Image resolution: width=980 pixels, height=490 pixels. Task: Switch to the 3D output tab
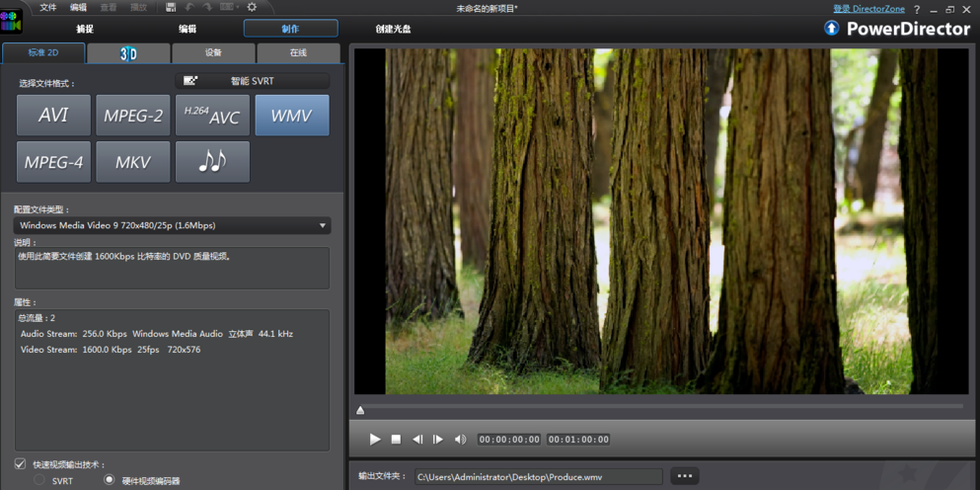[x=128, y=53]
